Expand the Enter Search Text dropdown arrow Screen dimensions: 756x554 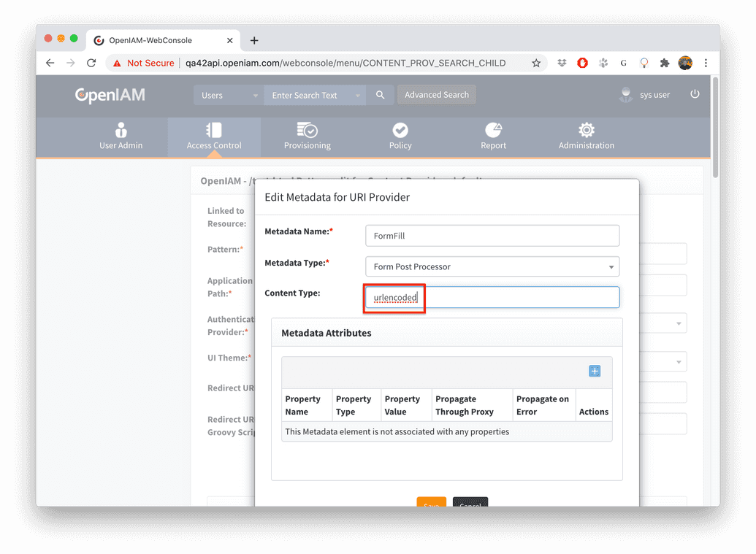[x=357, y=96]
